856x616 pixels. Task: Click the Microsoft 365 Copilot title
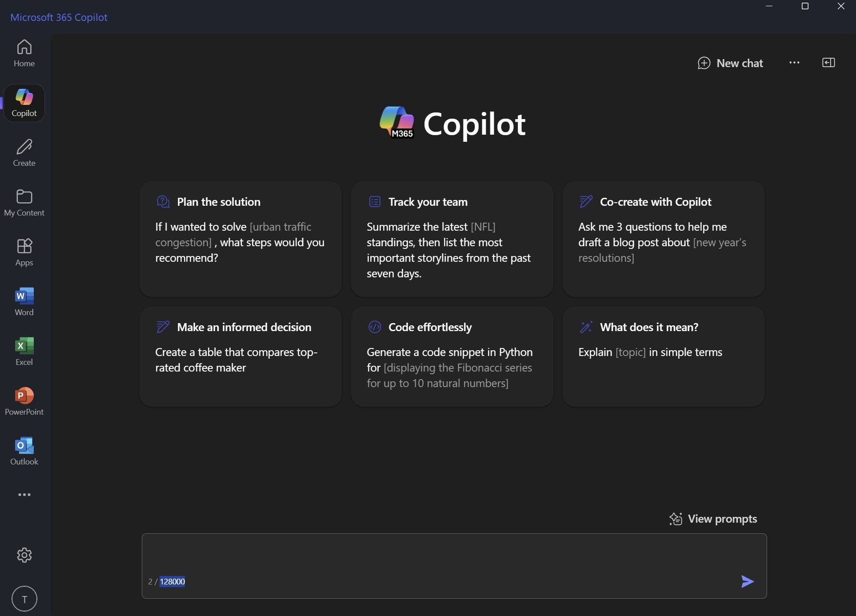pos(59,17)
